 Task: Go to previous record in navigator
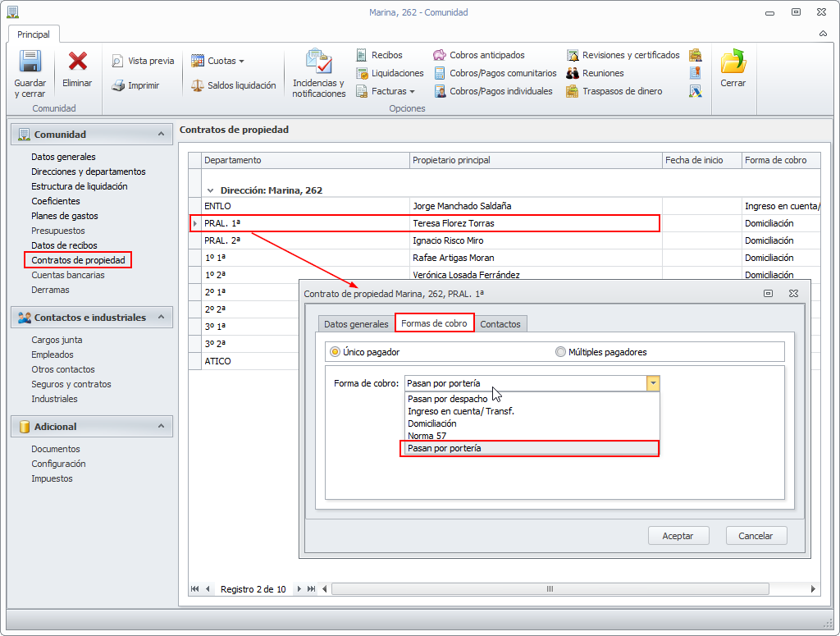coord(208,589)
